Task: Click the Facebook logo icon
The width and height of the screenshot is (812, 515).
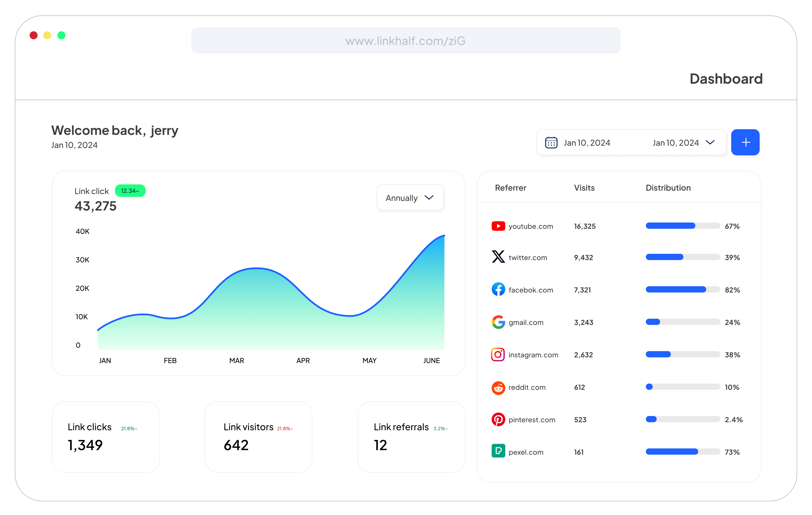Action: (x=498, y=289)
